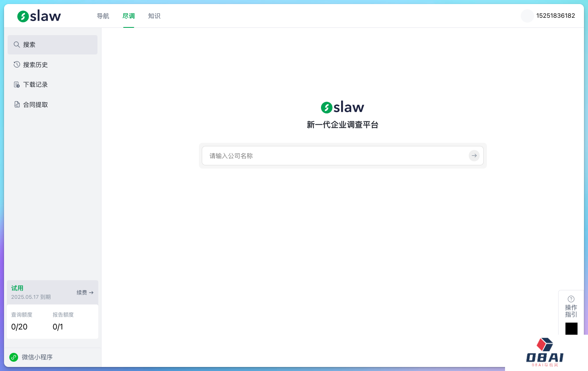Click the question mark help icon
The image size is (588, 371).
(x=571, y=299)
